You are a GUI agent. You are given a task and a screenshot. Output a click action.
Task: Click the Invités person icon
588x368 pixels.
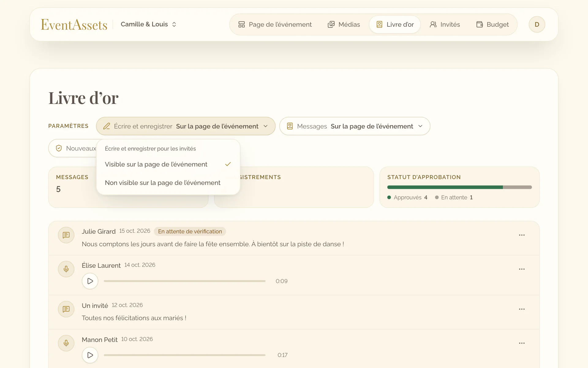point(433,25)
